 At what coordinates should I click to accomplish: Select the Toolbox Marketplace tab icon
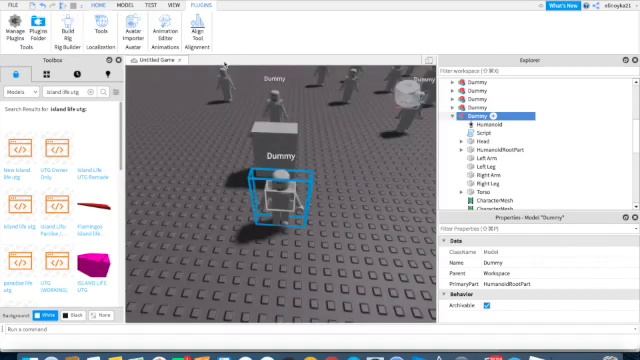(16, 74)
